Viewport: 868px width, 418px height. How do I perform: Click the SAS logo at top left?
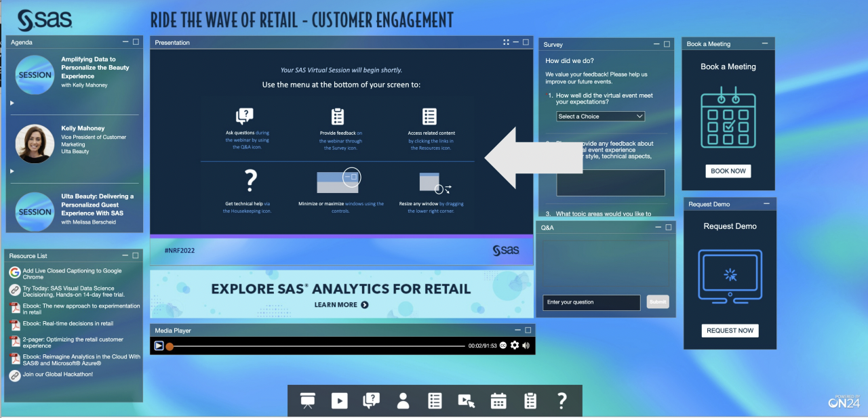click(x=45, y=20)
